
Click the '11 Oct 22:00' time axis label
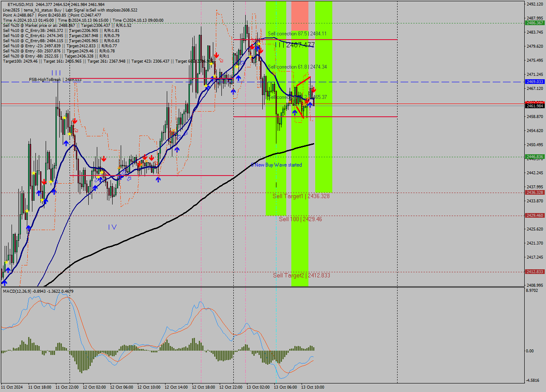pyautogui.click(x=67, y=387)
